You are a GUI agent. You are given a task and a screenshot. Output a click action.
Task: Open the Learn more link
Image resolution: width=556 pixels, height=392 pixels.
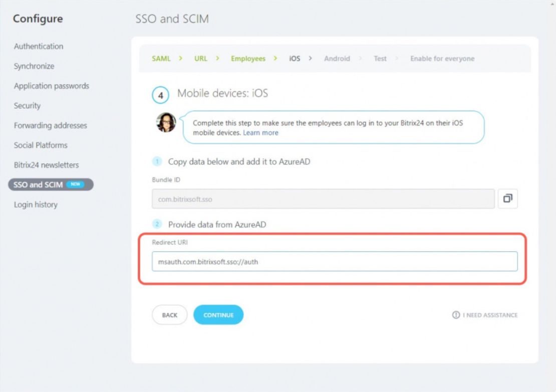[260, 133]
